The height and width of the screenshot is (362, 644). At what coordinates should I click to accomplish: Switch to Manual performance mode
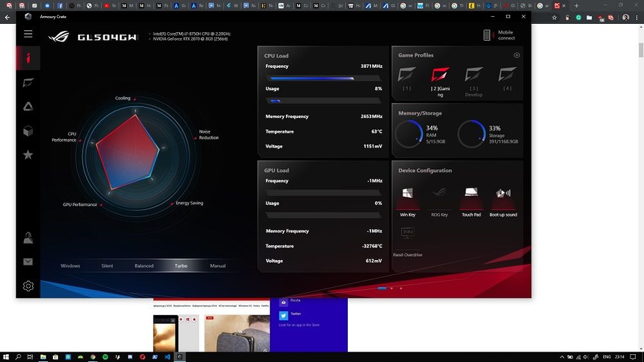pos(217,266)
